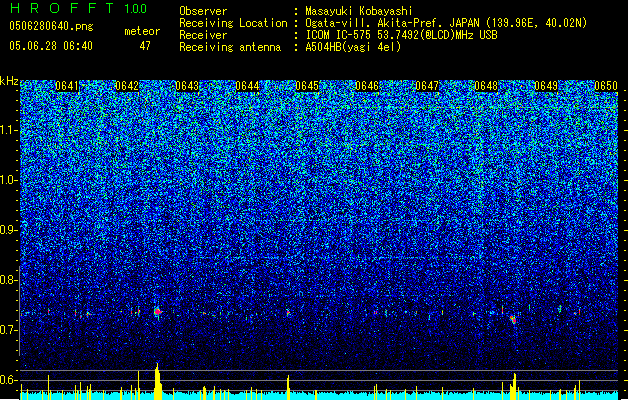Click the 0648 time marker
Image resolution: width=629 pixels, height=400 pixels.
(x=486, y=86)
